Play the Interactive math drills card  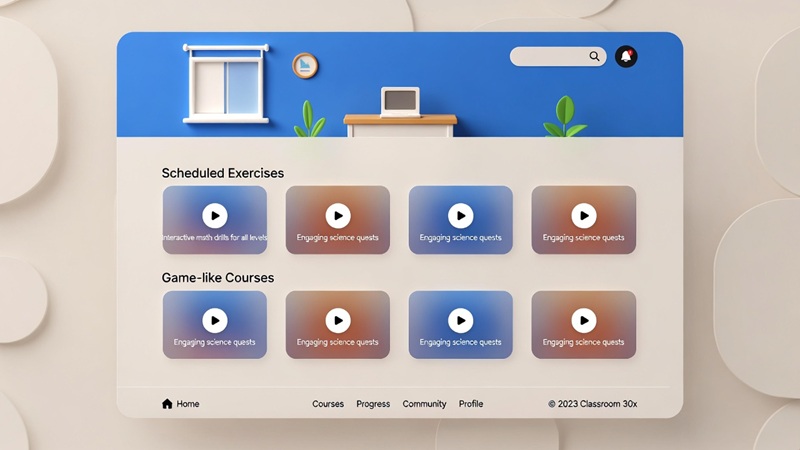pos(214,215)
